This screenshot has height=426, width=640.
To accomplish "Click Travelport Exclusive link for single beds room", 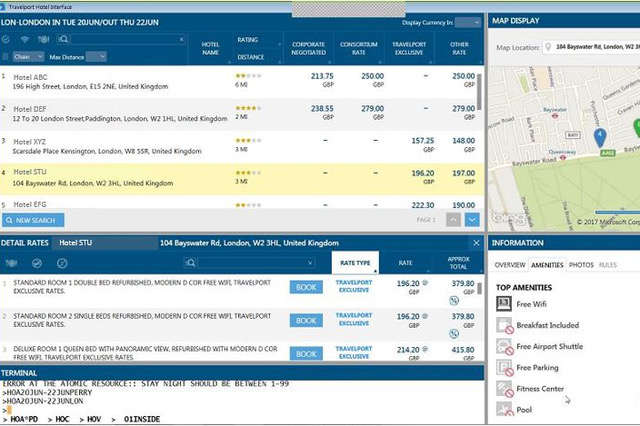I will [x=354, y=319].
